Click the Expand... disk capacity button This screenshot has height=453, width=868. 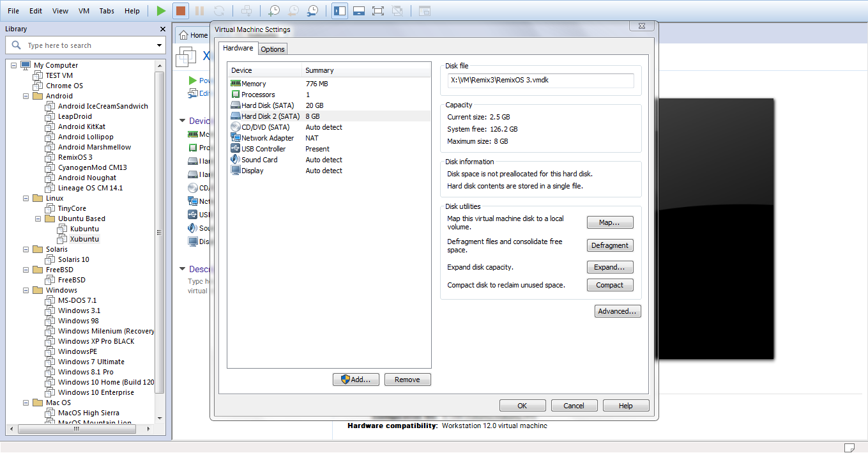pos(609,267)
